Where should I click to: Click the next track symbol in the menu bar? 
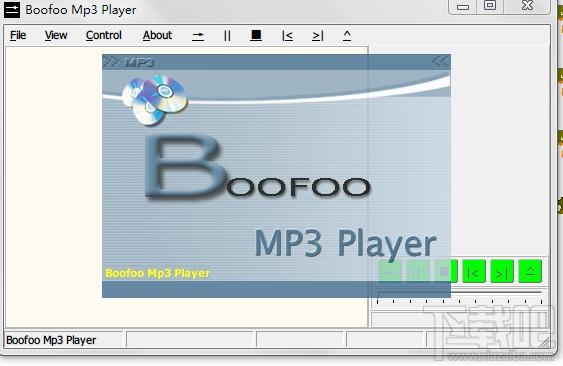[x=318, y=36]
